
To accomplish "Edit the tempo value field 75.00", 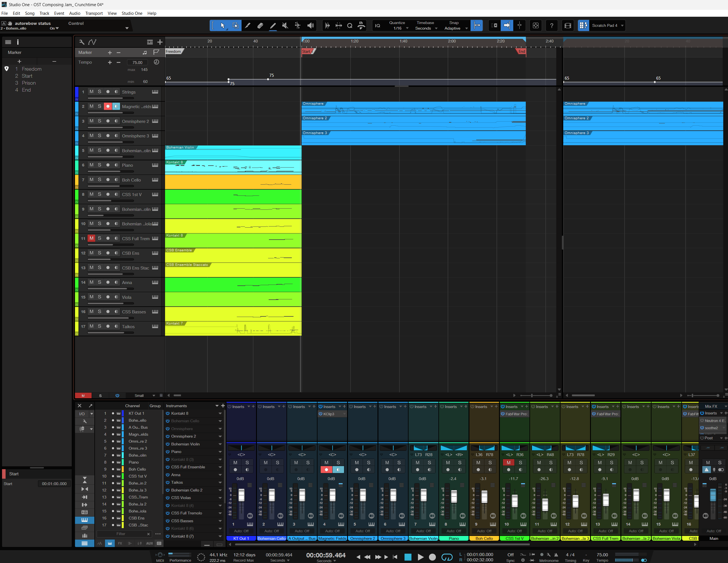I will point(137,62).
